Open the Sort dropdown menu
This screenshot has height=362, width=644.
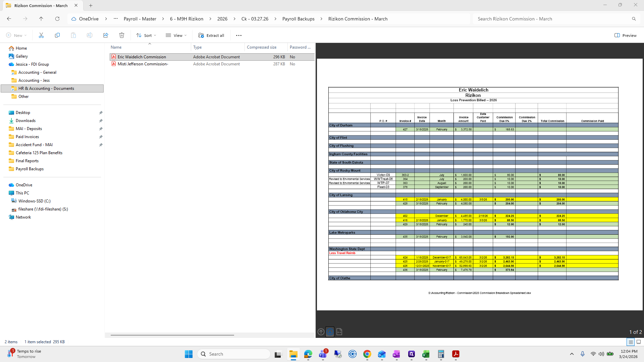(x=146, y=35)
